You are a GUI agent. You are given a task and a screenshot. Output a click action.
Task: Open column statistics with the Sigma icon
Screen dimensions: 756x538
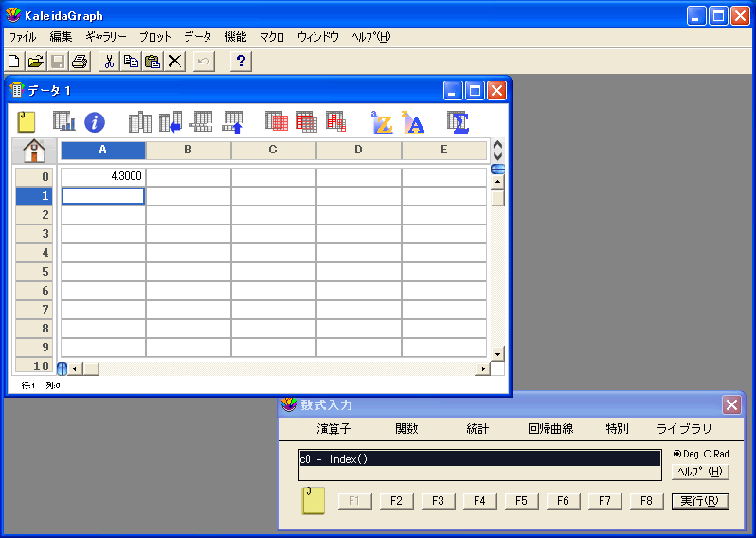[x=458, y=122]
